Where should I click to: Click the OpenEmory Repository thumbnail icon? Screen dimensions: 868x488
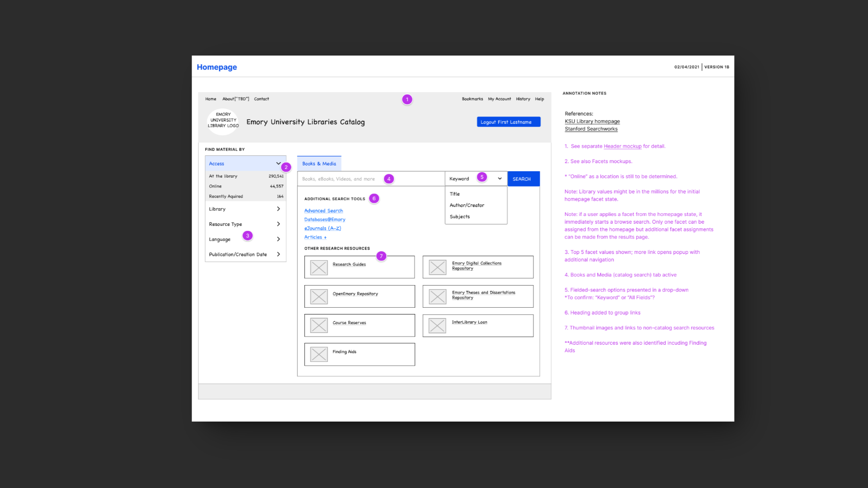coord(319,297)
